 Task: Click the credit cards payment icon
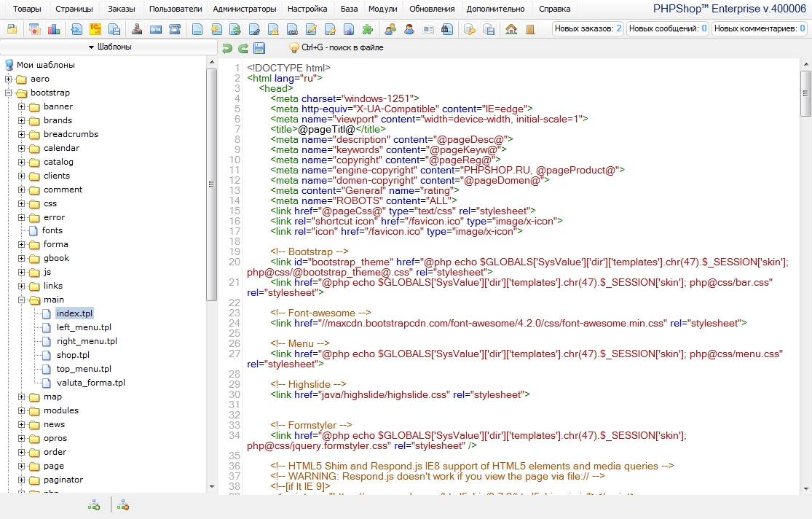coord(35,30)
